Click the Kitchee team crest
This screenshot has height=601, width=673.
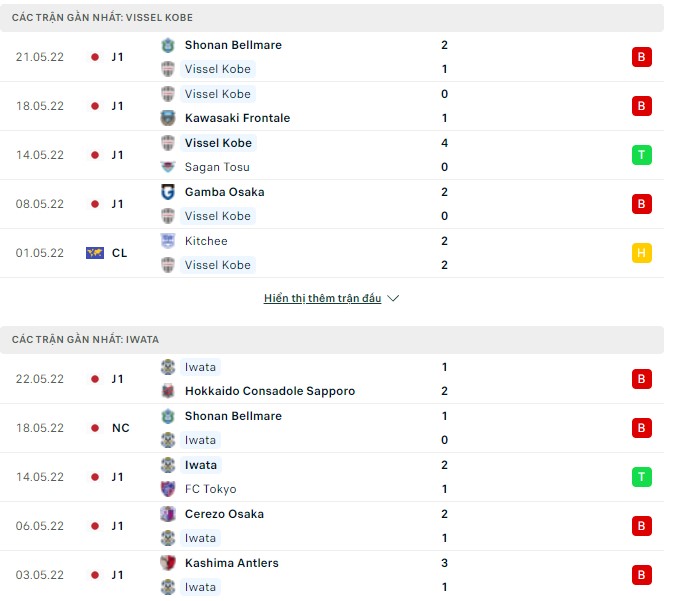[x=167, y=241]
